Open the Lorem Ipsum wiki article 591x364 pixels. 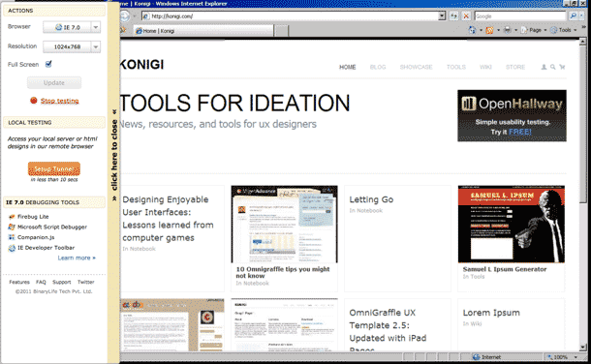click(491, 313)
